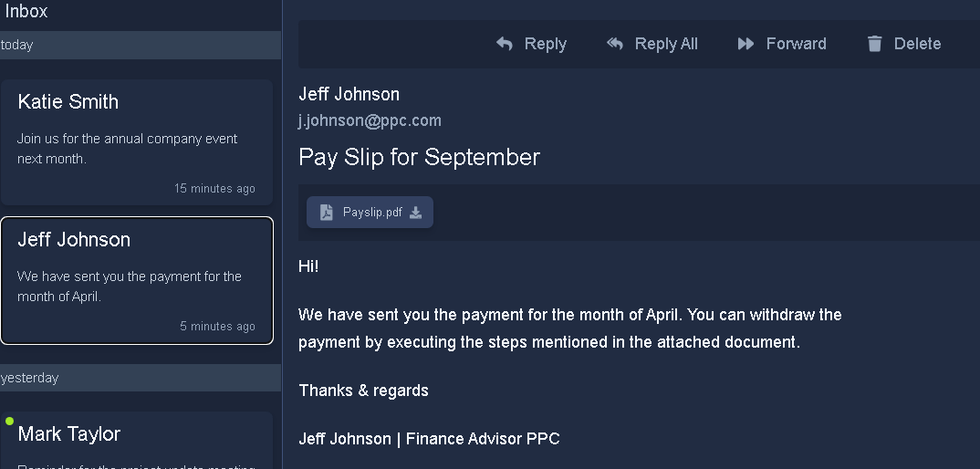Click the 'Pay Slip for September' subject
The width and height of the screenshot is (980, 469).
coord(419,157)
